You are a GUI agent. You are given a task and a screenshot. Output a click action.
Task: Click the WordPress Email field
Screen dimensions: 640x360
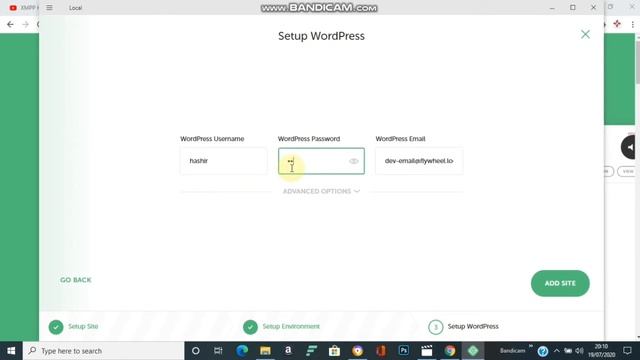[x=419, y=161]
